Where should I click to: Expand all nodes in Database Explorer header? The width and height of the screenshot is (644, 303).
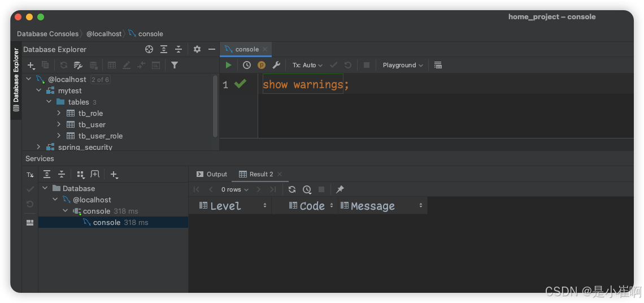164,49
